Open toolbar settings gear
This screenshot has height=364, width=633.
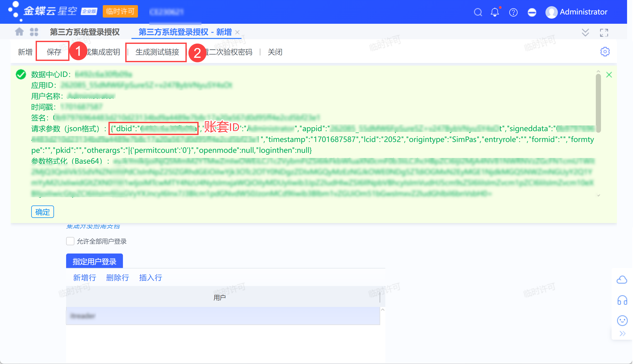605,51
